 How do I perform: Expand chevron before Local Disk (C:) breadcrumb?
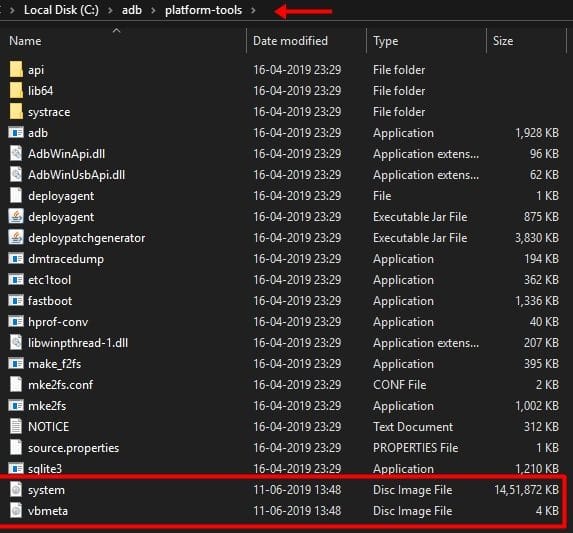(12, 10)
